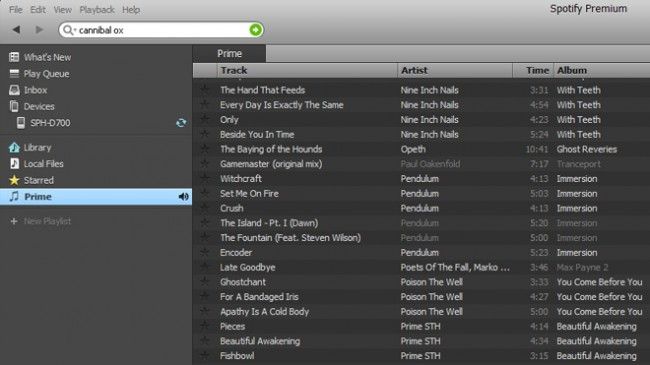This screenshot has height=365, width=650.
Task: Star the Set Me On Fire track
Action: 205,193
